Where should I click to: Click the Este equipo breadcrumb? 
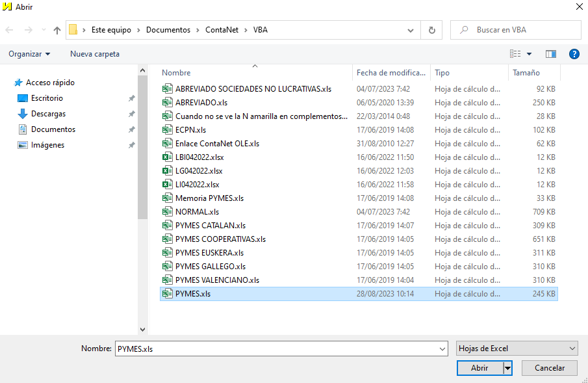tap(111, 30)
